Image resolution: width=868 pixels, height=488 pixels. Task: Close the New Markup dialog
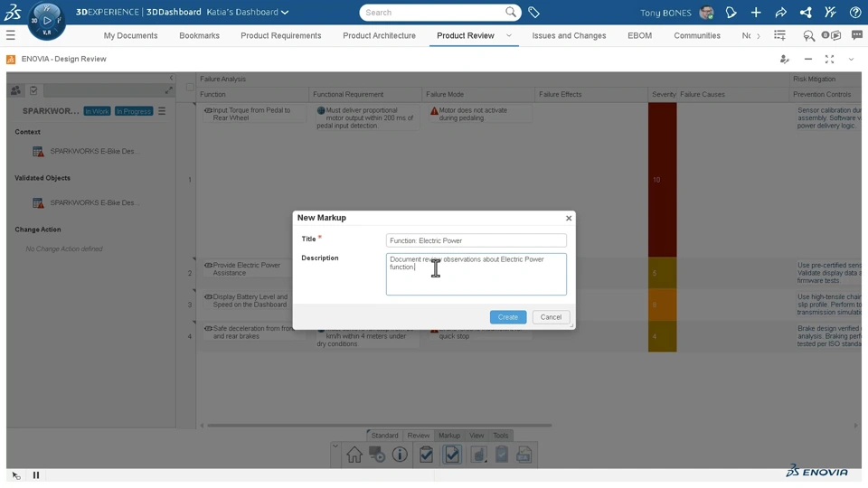pyautogui.click(x=569, y=218)
